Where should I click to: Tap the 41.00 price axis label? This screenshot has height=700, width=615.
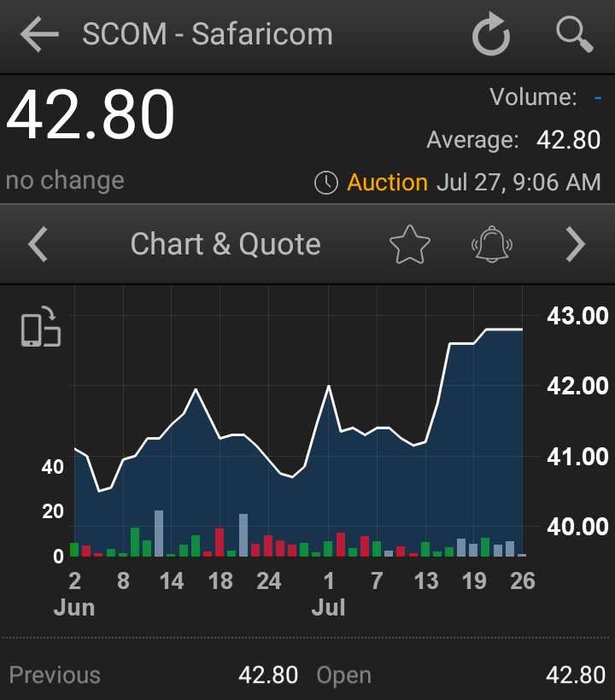pos(577,456)
